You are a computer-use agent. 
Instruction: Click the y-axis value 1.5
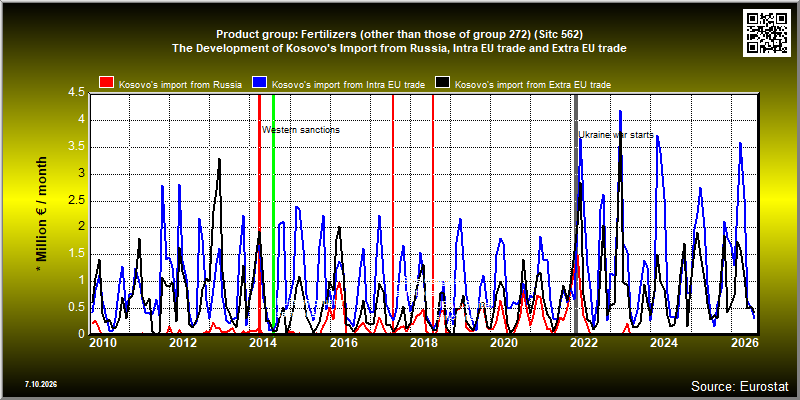pos(77,254)
